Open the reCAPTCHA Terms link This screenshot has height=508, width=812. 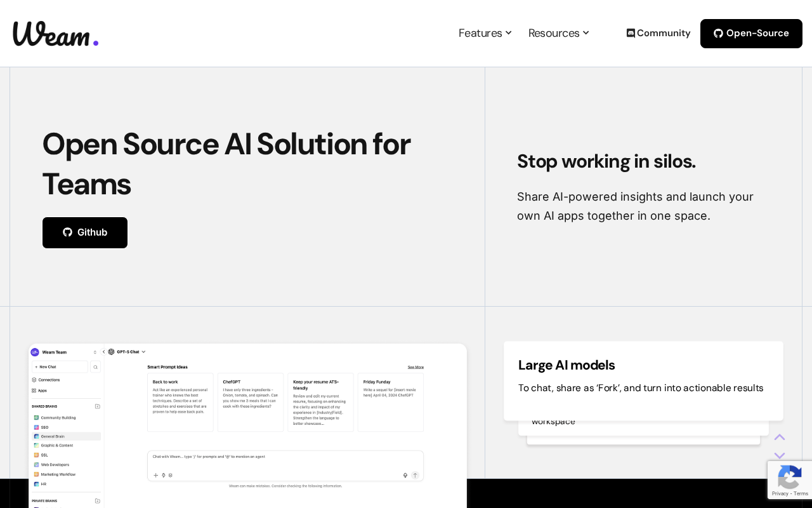[x=801, y=493]
